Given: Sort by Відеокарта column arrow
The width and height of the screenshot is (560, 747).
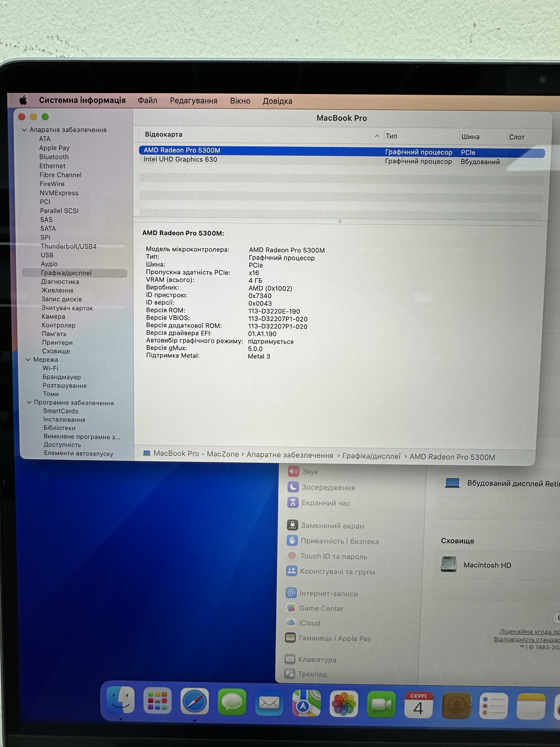Looking at the screenshot, I should (x=377, y=136).
